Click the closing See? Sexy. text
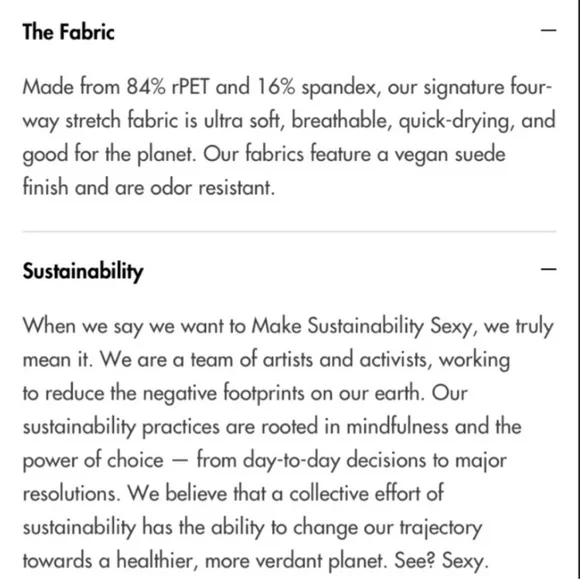Screen dimensions: 580x580 442,561
